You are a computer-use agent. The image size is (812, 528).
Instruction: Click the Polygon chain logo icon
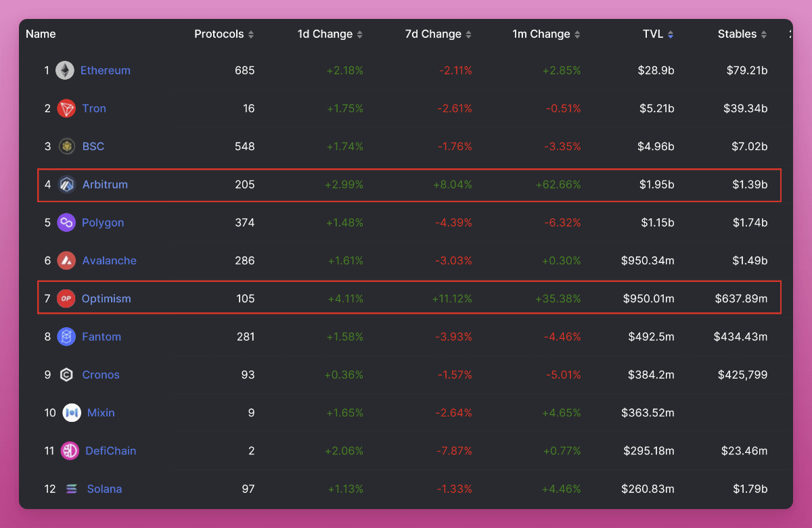tap(66, 222)
